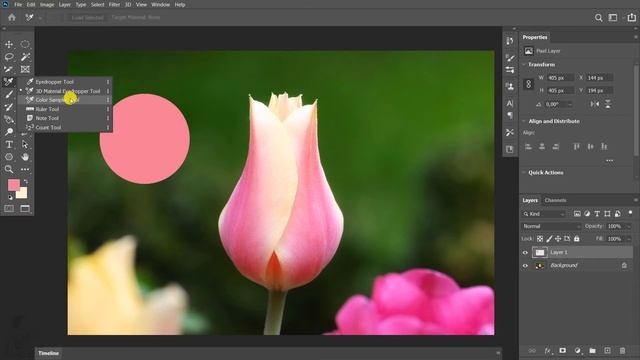Select the Path Selection arrow tool
Viewport: 640px width, 360px height.
point(25,144)
